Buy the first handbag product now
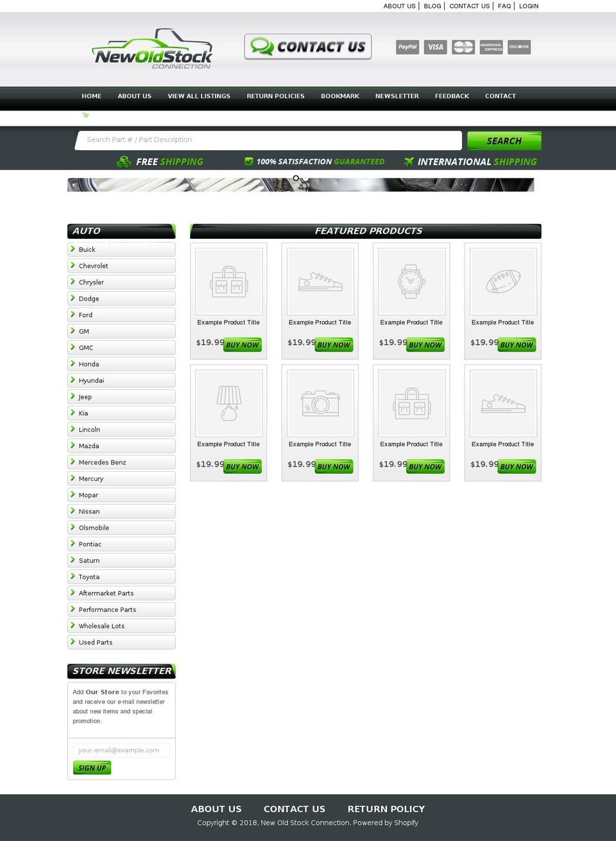The width and height of the screenshot is (616, 841). pos(243,345)
